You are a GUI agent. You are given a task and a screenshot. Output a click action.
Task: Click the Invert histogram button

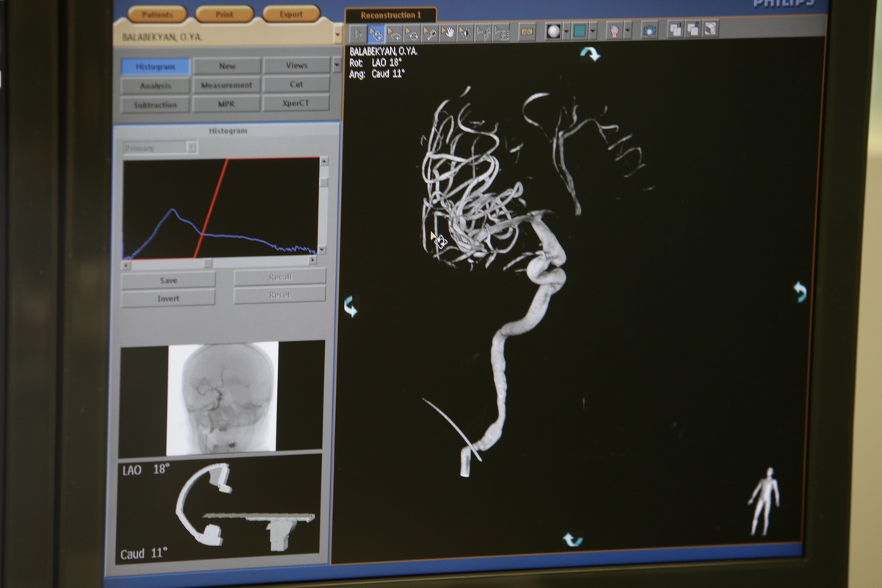[168, 298]
